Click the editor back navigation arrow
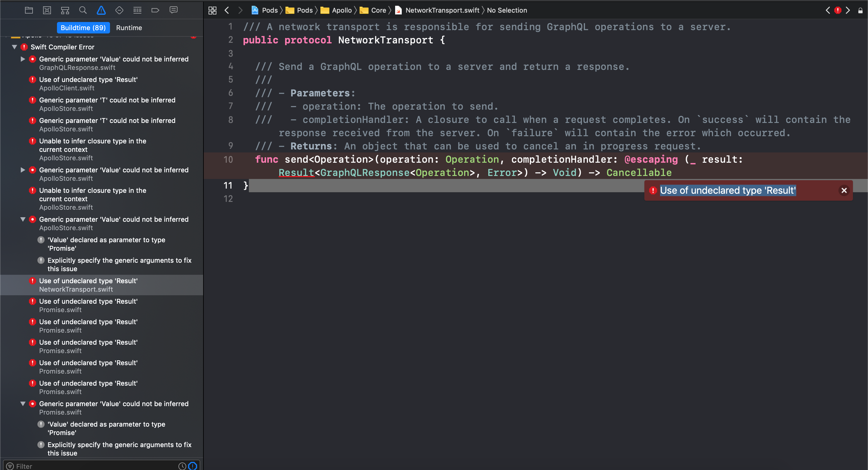 point(226,10)
